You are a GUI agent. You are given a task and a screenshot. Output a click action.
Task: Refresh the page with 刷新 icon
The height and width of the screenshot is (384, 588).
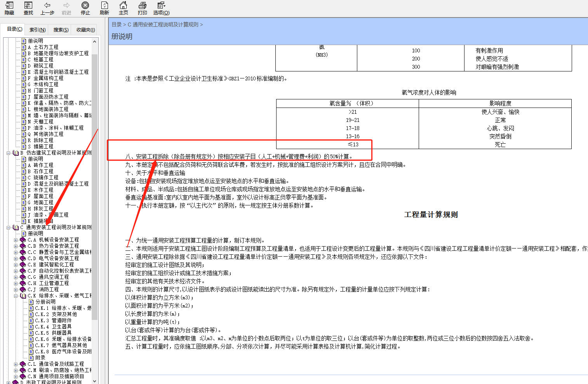pos(104,5)
